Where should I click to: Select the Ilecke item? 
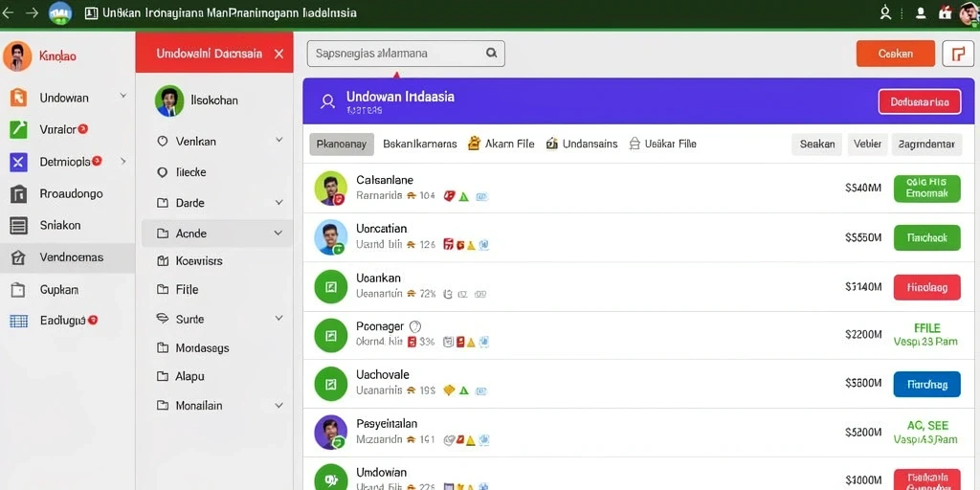click(190, 172)
